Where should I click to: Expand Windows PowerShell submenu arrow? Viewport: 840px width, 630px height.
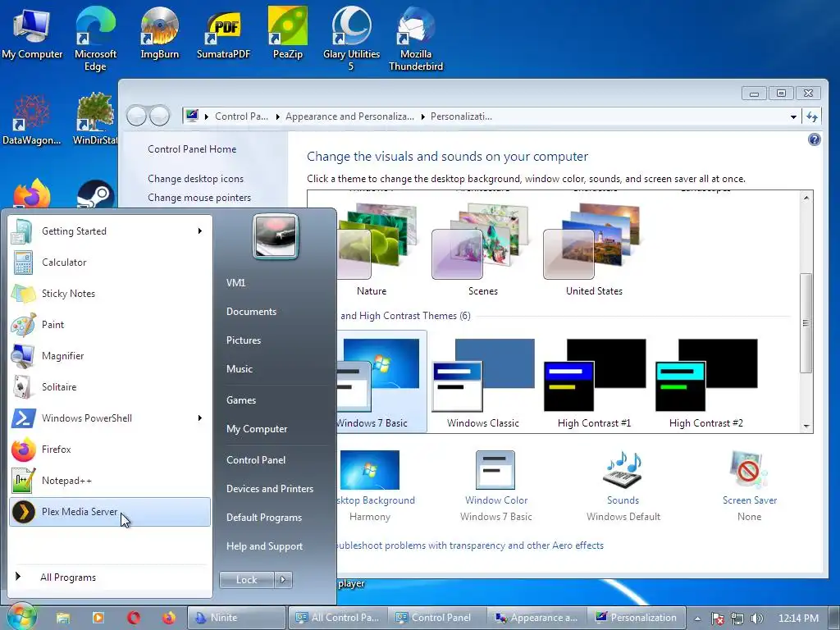[x=200, y=418]
